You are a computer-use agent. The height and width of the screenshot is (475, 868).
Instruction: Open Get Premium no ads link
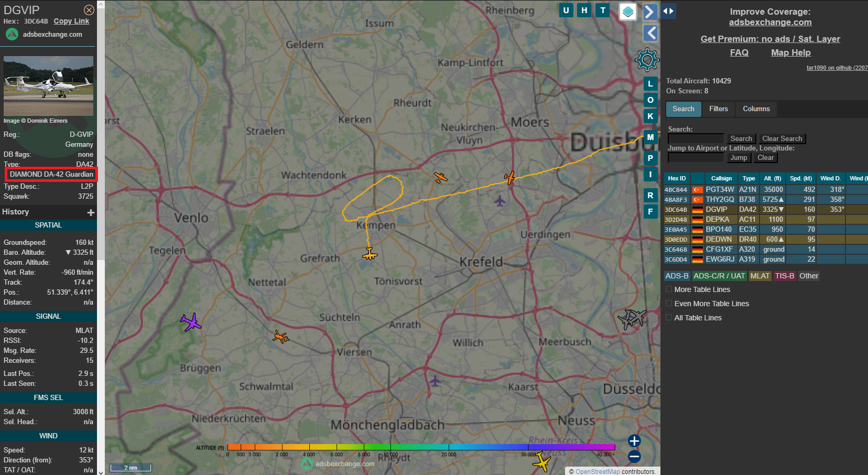[770, 39]
